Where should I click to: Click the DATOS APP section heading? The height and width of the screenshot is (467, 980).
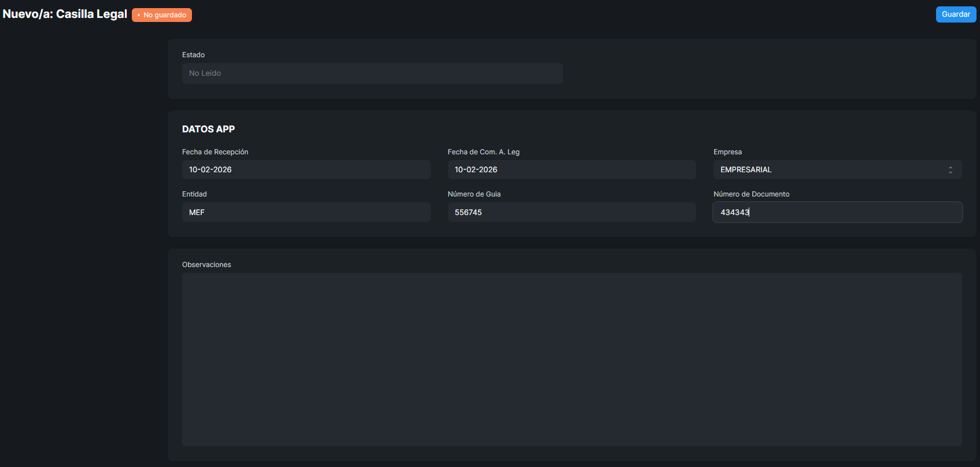coord(208,129)
